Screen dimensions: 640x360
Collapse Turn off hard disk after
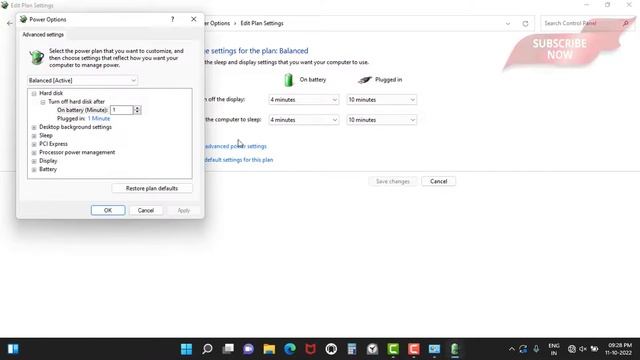point(43,102)
